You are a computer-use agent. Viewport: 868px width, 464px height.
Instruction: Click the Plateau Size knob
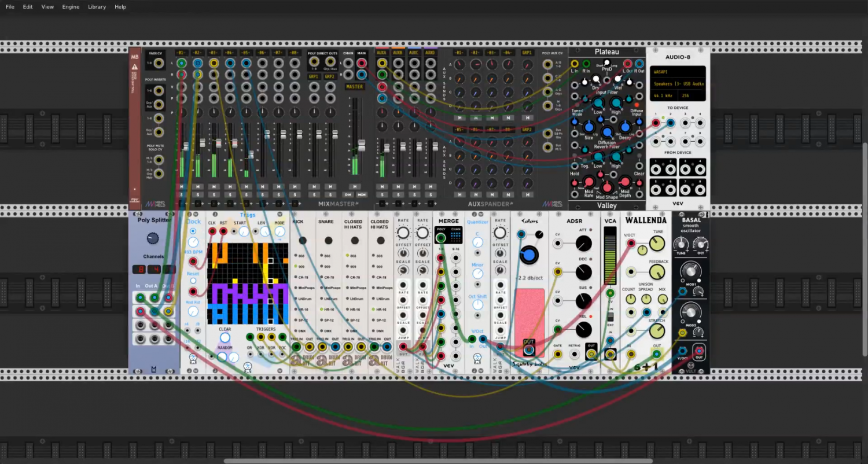pyautogui.click(x=589, y=127)
